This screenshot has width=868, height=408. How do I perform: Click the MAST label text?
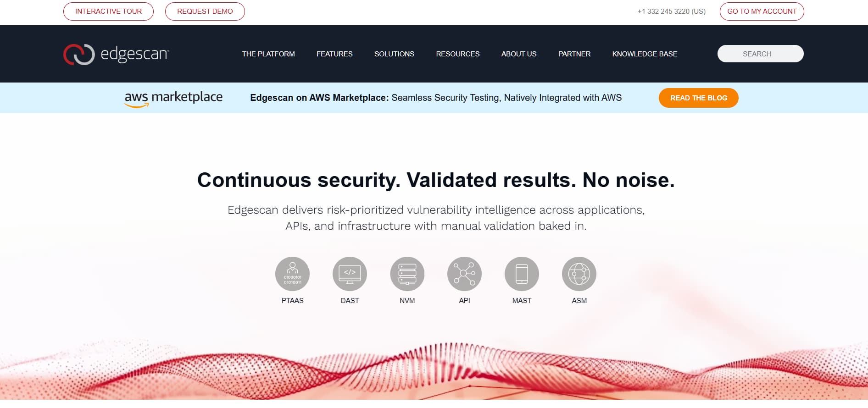click(x=522, y=301)
